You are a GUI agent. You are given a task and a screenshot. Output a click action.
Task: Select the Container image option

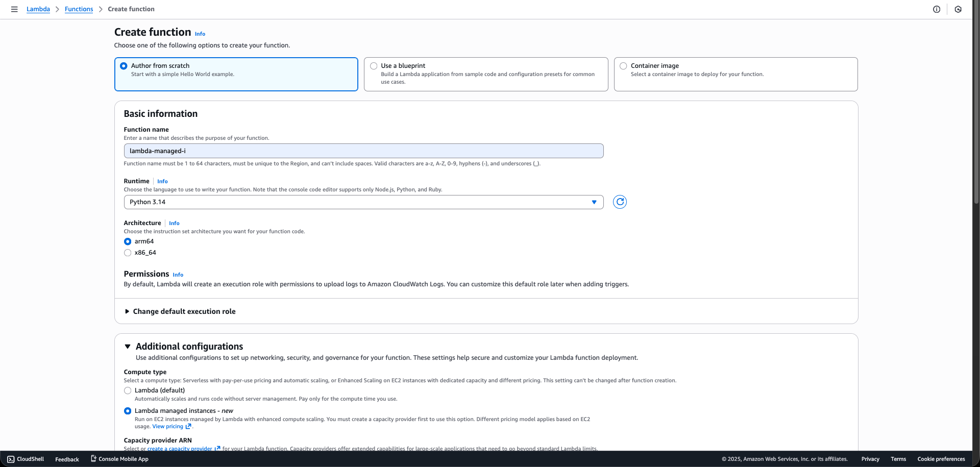[x=623, y=66]
